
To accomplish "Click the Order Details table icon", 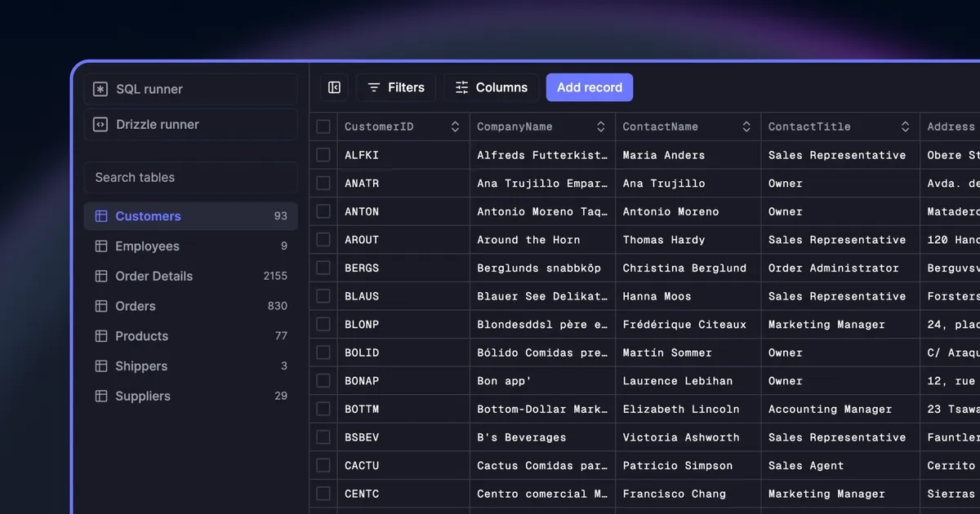I will tap(101, 276).
